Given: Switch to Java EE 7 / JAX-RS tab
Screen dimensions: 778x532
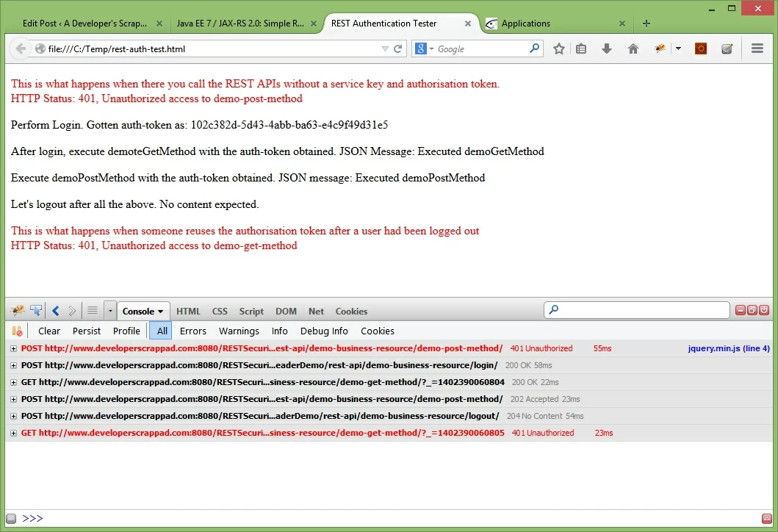Looking at the screenshot, I should point(240,24).
